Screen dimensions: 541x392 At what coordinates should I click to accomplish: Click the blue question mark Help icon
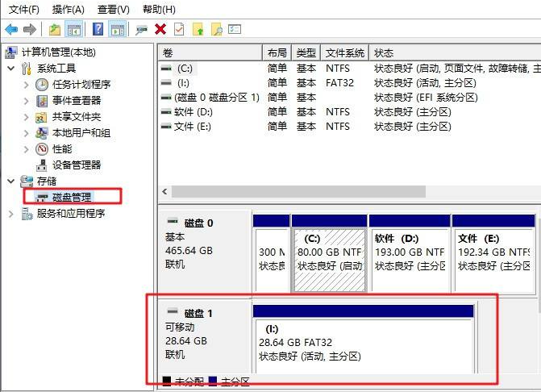point(98,29)
